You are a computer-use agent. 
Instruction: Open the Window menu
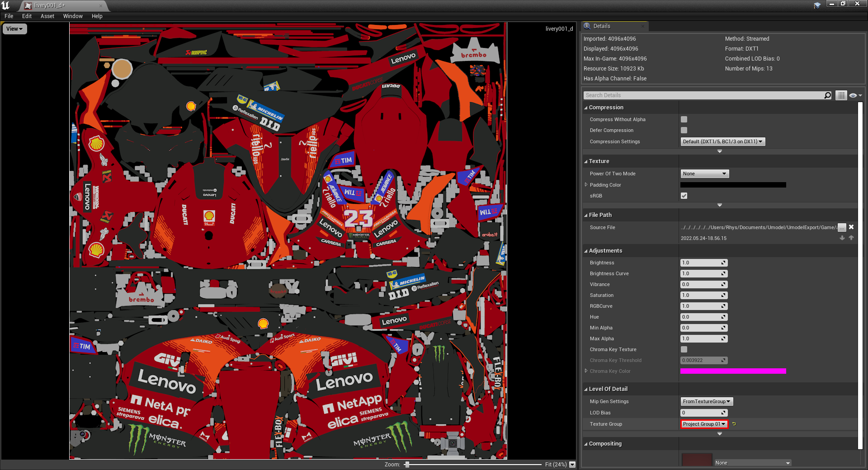pyautogui.click(x=73, y=16)
